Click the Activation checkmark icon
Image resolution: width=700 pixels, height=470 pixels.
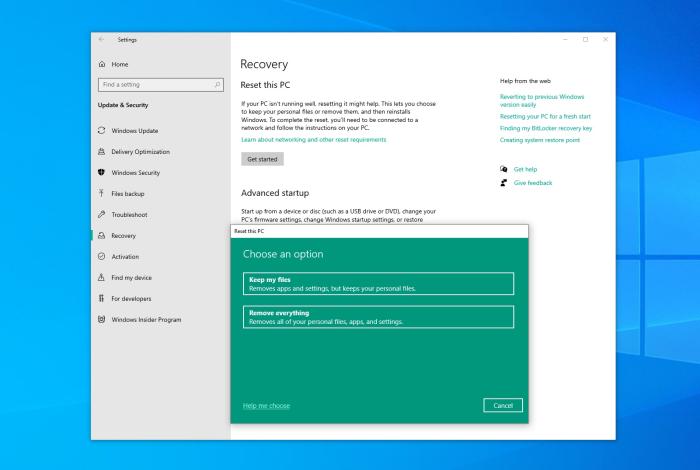[x=101, y=257]
